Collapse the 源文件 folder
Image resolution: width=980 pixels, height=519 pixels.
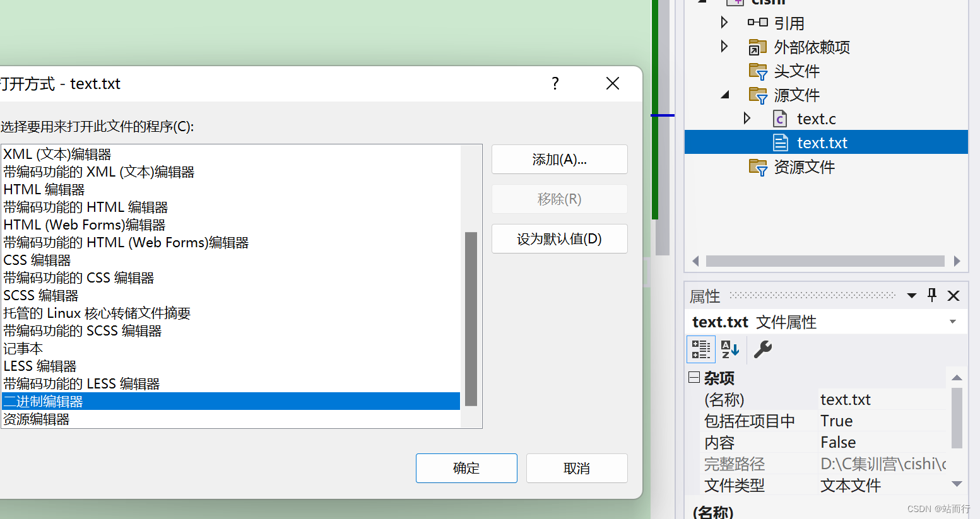tap(725, 95)
